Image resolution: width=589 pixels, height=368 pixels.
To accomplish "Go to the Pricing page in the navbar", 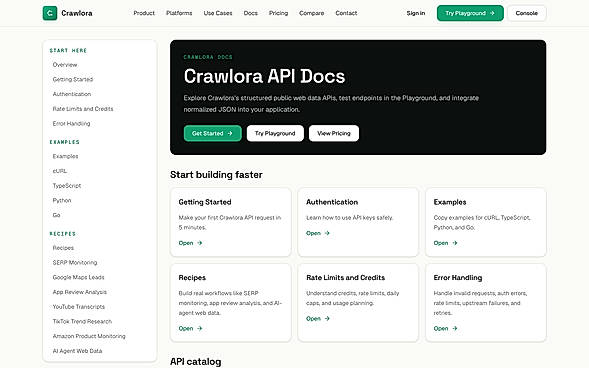I will point(278,13).
